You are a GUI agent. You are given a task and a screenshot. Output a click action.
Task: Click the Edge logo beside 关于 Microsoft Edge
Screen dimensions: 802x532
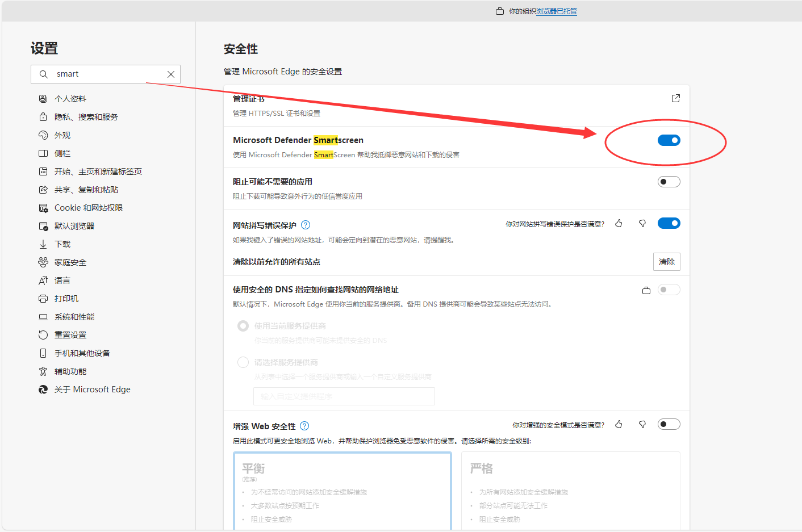[43, 389]
